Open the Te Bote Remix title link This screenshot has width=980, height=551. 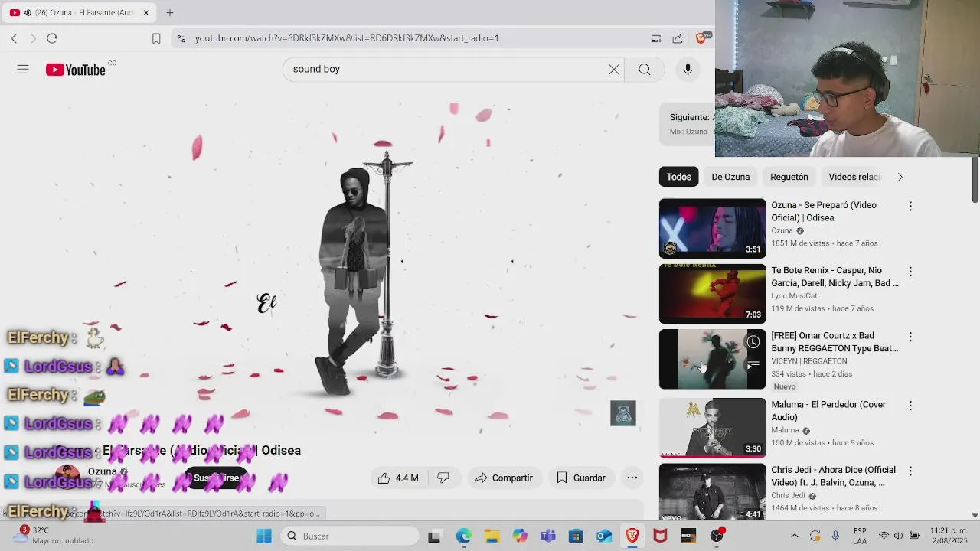tap(835, 277)
